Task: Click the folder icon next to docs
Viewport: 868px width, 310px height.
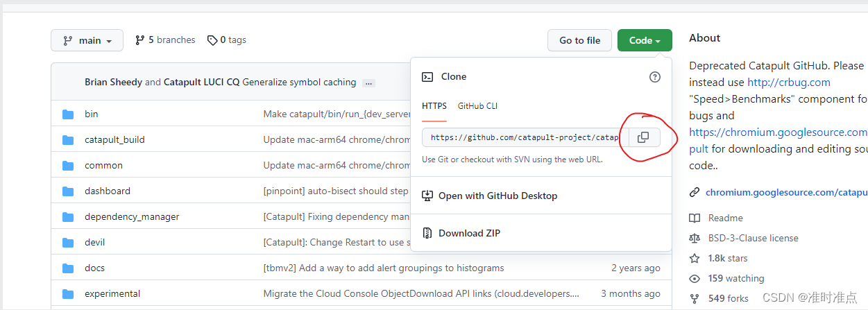Action: [x=68, y=268]
